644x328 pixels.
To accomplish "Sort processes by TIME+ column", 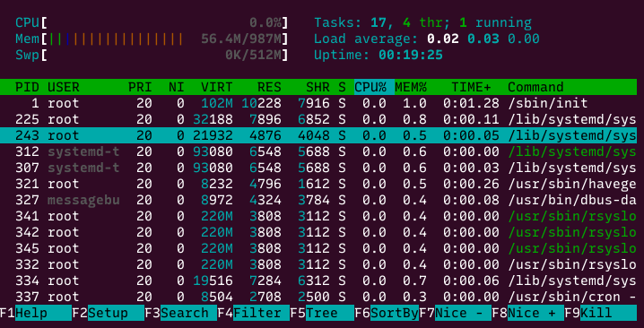I will (471, 87).
